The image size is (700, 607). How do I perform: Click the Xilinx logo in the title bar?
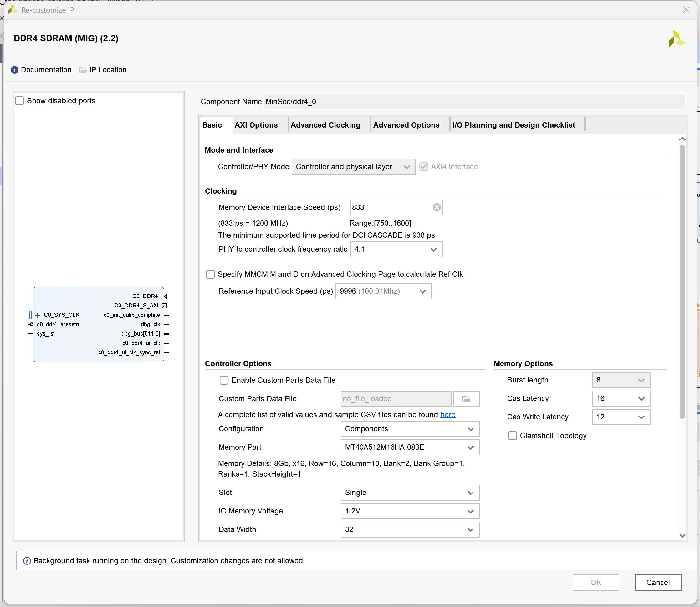[x=13, y=10]
